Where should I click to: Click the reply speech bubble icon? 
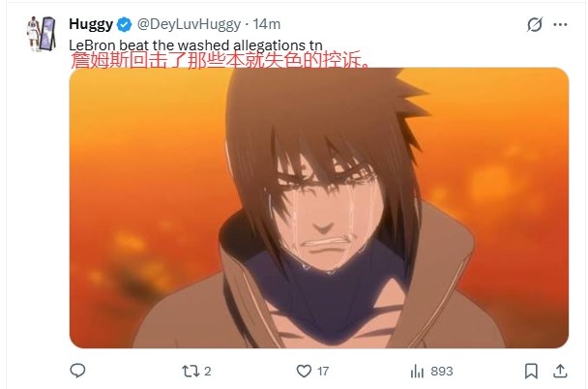[77, 371]
